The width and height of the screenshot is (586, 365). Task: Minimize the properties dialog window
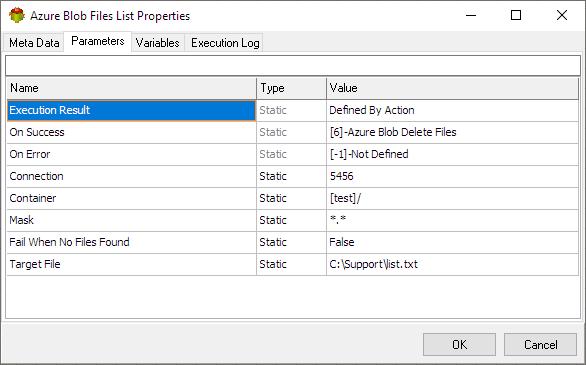(471, 15)
